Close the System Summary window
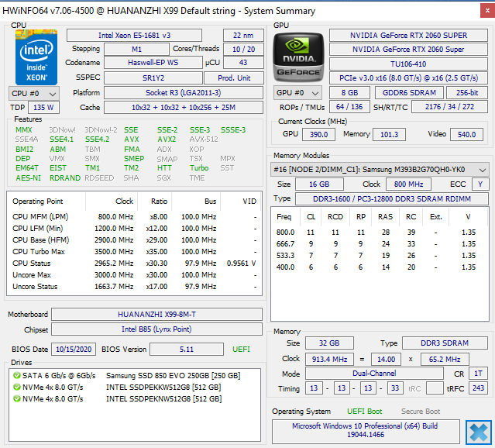 click(x=488, y=10)
